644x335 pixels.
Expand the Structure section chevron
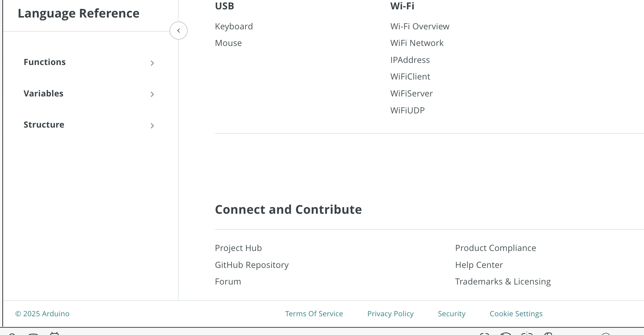(x=152, y=126)
